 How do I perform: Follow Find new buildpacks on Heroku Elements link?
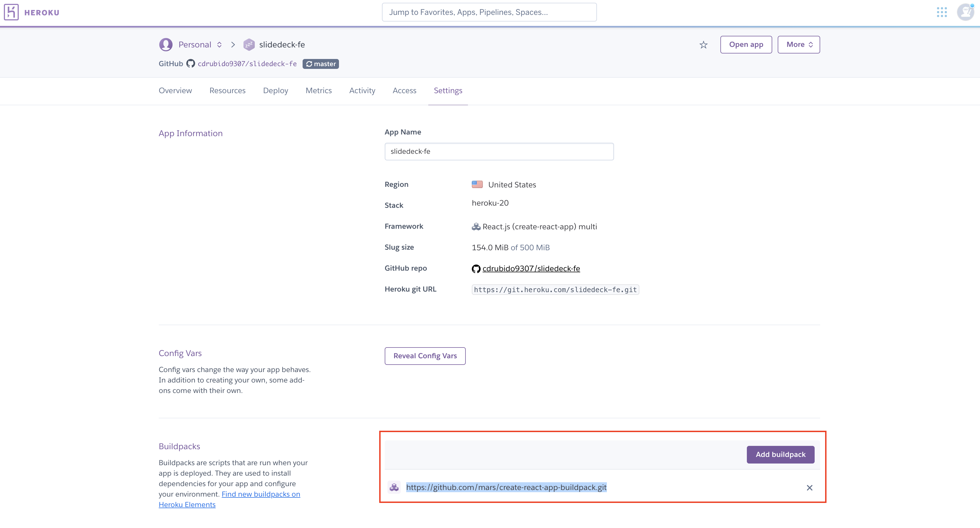pyautogui.click(x=261, y=494)
